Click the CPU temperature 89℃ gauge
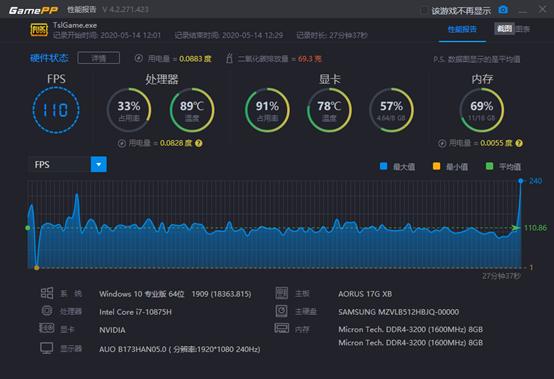The width and height of the screenshot is (554, 379). (192, 110)
